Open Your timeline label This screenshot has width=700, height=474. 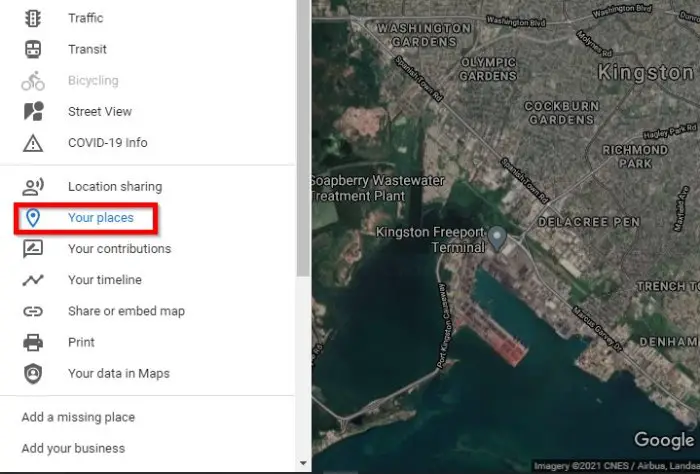[x=105, y=280]
